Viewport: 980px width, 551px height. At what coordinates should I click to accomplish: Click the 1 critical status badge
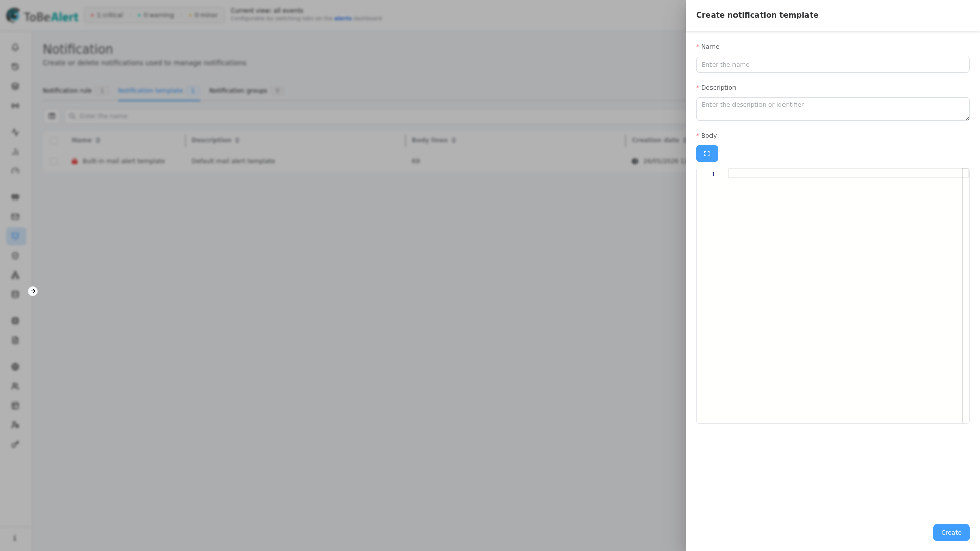(x=107, y=15)
